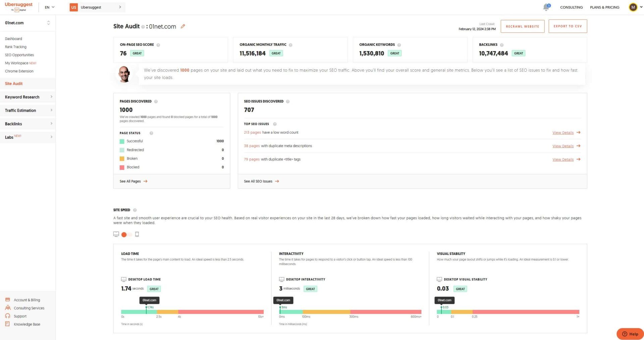Click the Support headset icon
This screenshot has width=644, height=340.
[8, 316]
